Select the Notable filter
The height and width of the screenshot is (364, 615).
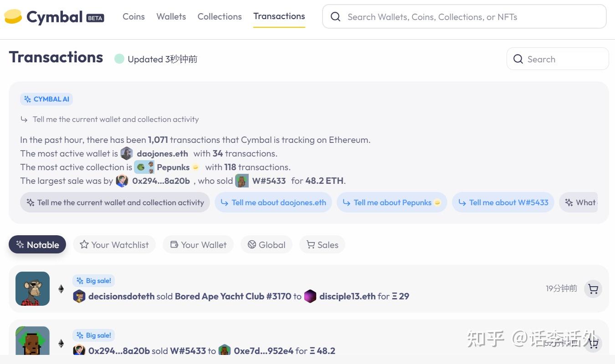tap(37, 245)
